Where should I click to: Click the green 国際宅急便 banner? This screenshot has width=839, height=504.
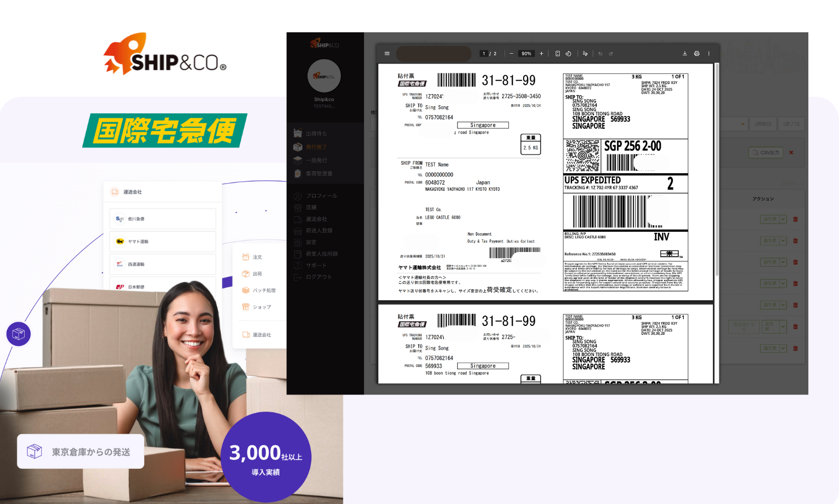[x=165, y=130]
